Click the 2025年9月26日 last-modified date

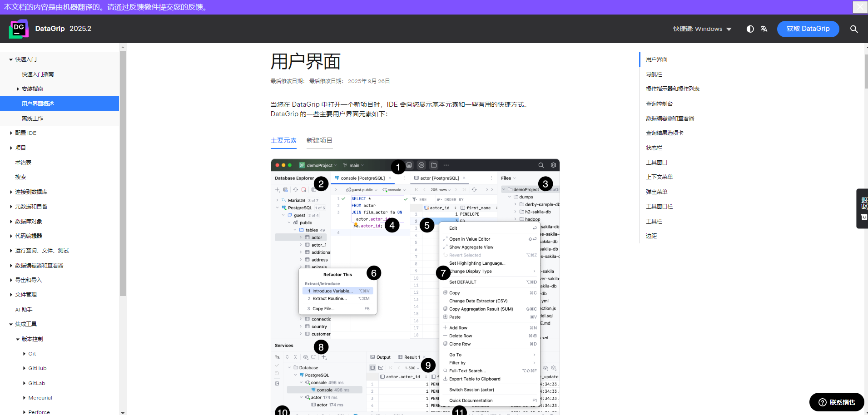click(x=369, y=81)
